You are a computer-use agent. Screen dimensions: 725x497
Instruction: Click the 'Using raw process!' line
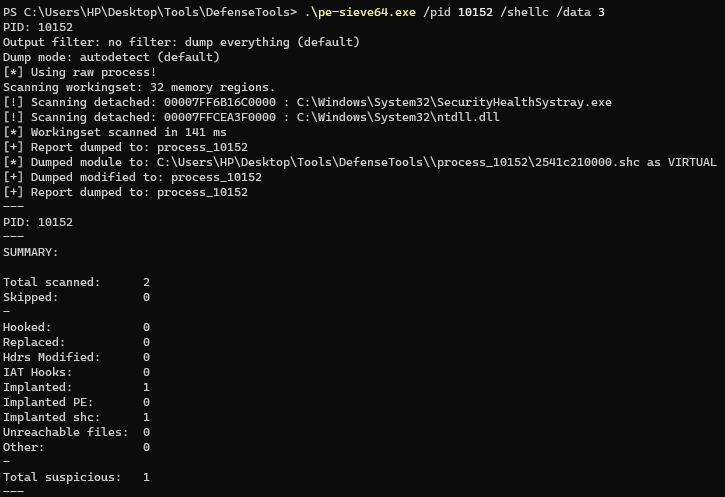tap(80, 72)
